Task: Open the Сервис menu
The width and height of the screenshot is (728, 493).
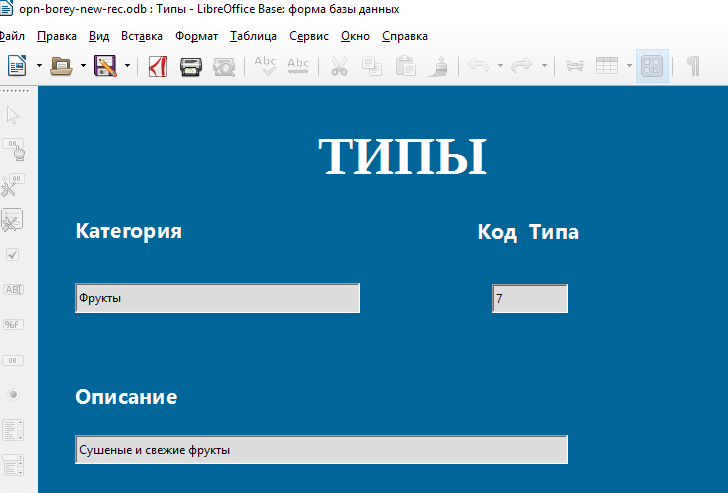Action: [309, 36]
